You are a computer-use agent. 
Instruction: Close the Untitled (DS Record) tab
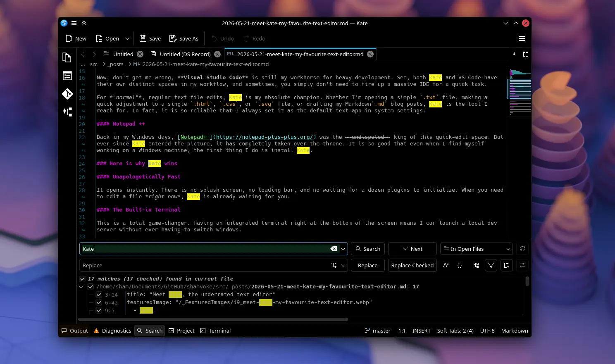217,54
